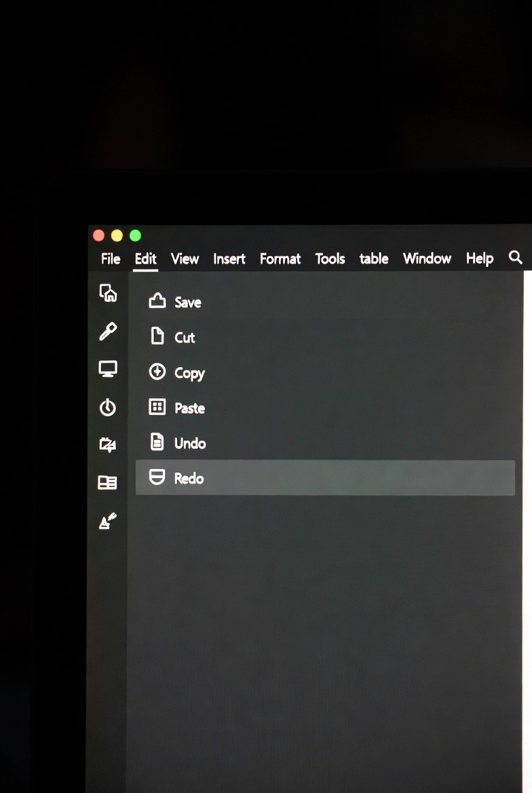Open the File menu
The height and width of the screenshot is (793, 532).
110,259
